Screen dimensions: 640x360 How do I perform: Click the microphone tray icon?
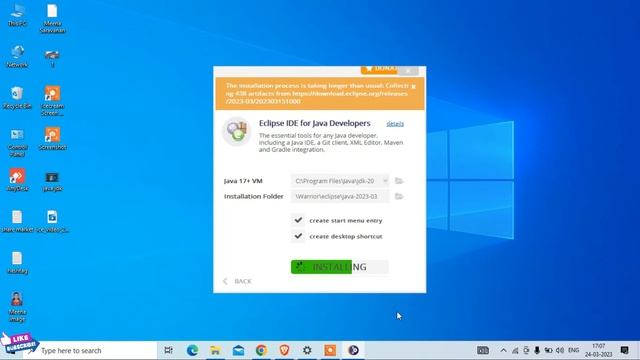click(537, 351)
